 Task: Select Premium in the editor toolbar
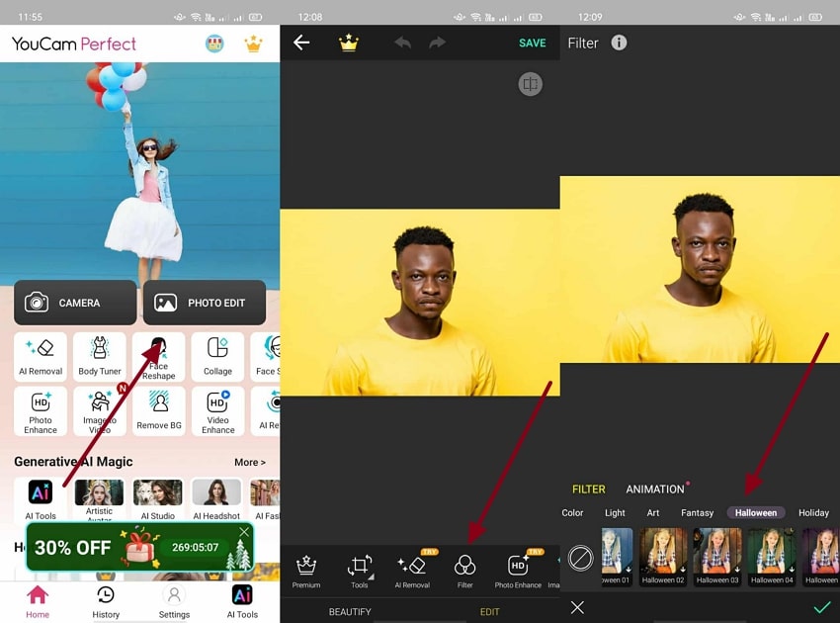(306, 572)
